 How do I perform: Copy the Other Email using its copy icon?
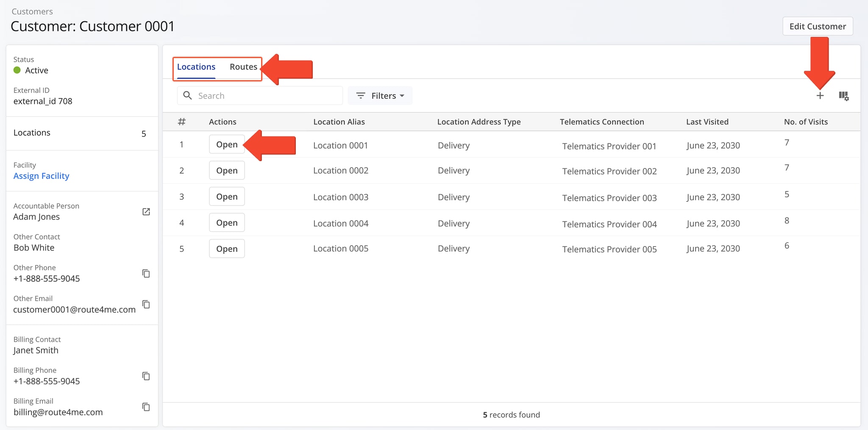(146, 304)
